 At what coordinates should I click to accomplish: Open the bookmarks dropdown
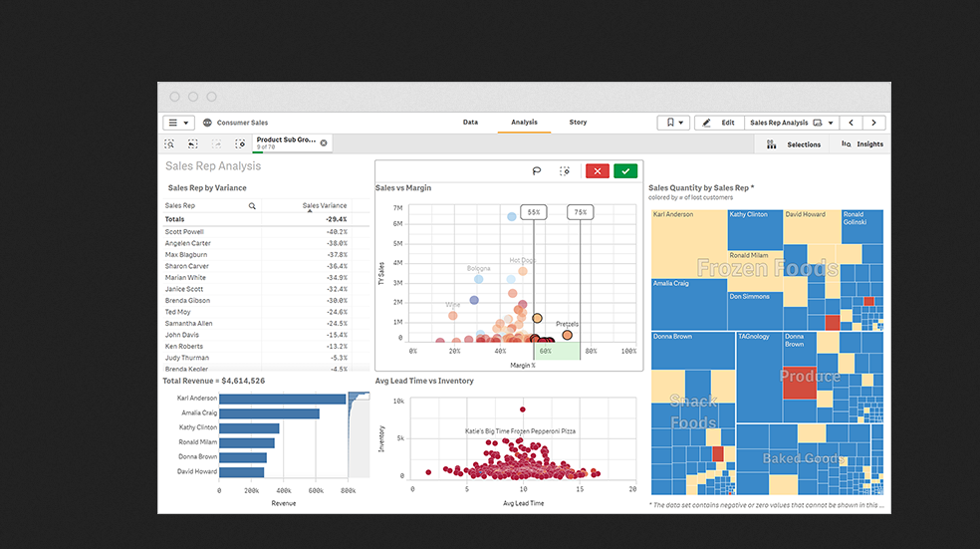coord(673,123)
